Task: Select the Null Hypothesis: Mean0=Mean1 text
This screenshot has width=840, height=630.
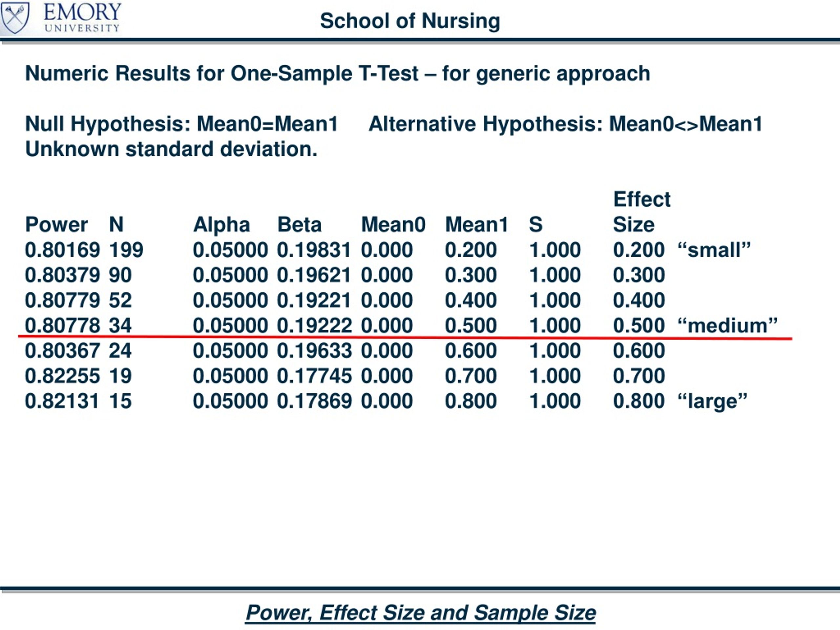Action: pos(181,124)
